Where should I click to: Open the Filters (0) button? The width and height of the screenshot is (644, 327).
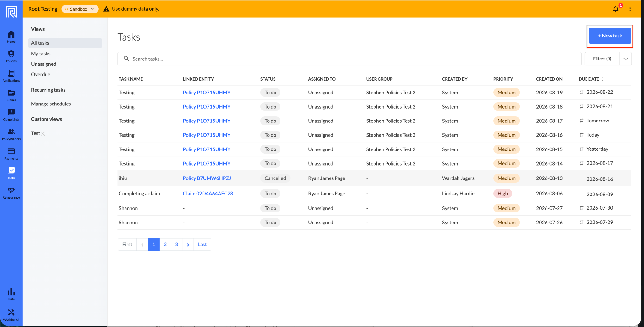602,59
